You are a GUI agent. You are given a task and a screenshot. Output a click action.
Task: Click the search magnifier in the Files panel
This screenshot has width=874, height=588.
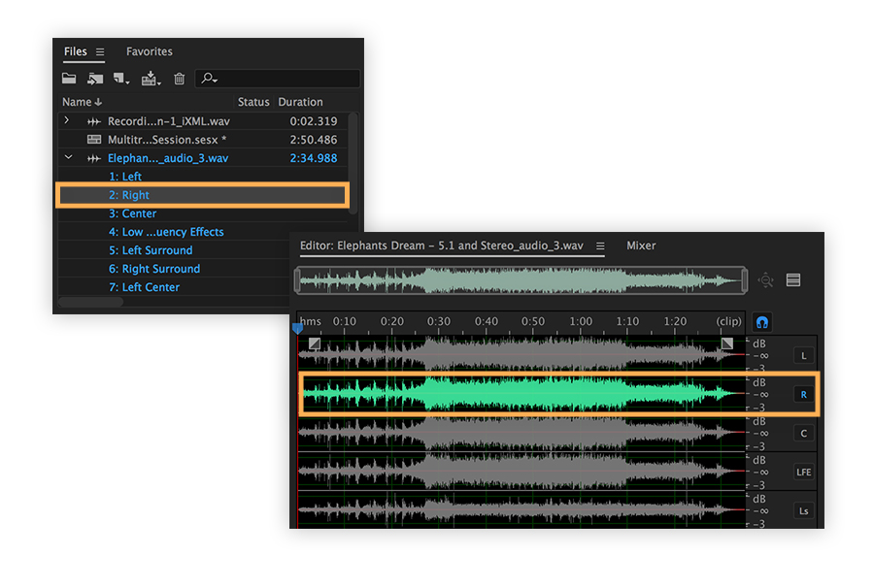[x=207, y=78]
